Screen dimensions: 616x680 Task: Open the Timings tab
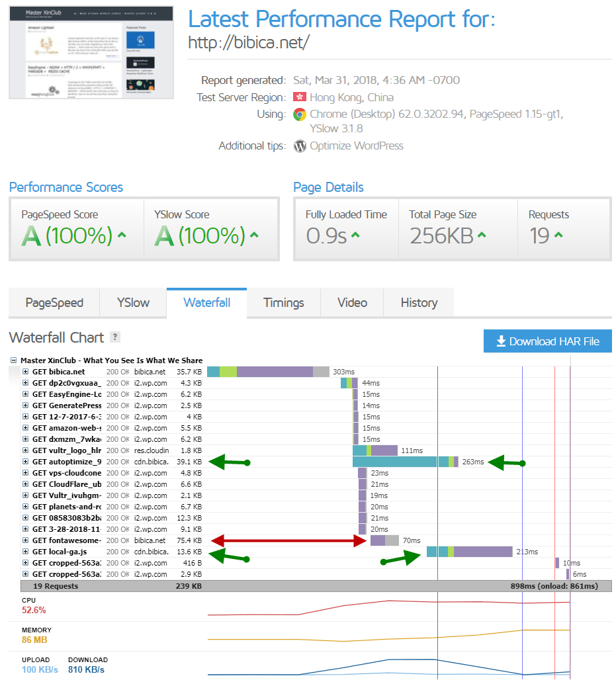[x=284, y=303]
